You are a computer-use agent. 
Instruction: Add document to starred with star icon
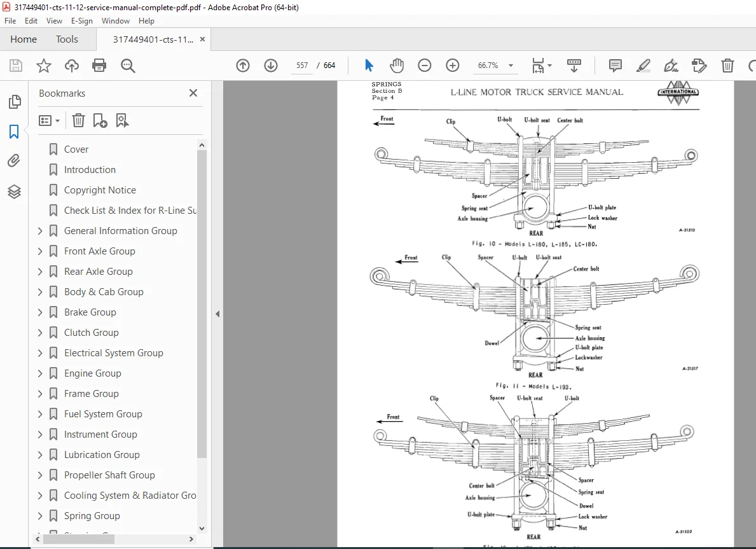[44, 66]
